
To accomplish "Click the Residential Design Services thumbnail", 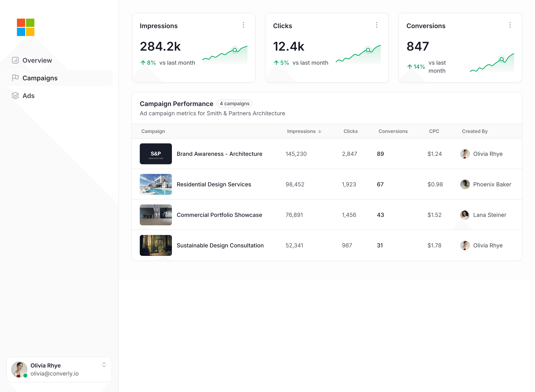I will click(156, 184).
